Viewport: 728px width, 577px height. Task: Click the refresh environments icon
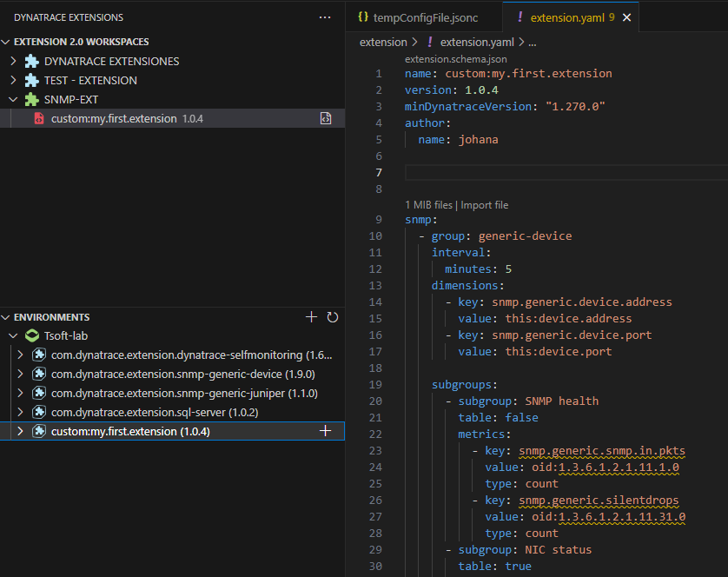[332, 318]
